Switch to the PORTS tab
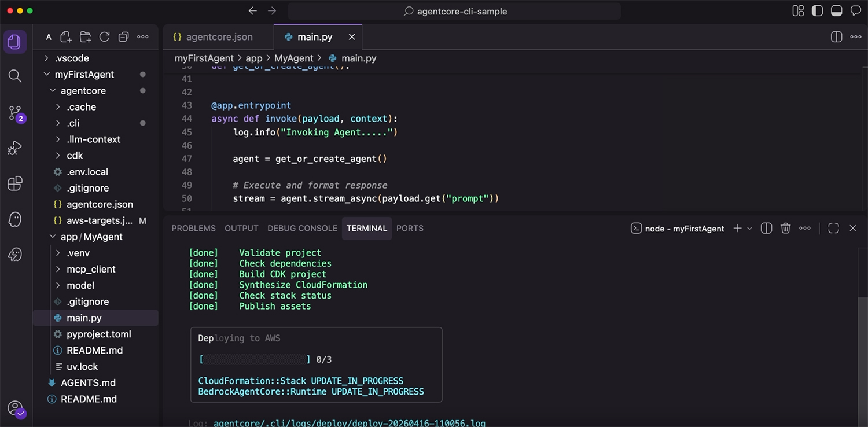This screenshot has width=868, height=427. [x=410, y=228]
